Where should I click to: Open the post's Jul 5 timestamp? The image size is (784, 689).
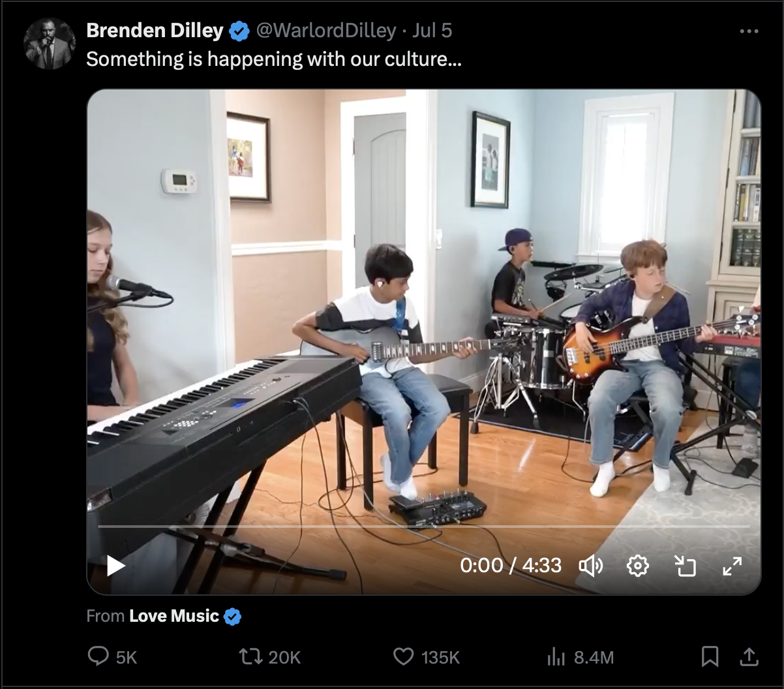point(432,31)
